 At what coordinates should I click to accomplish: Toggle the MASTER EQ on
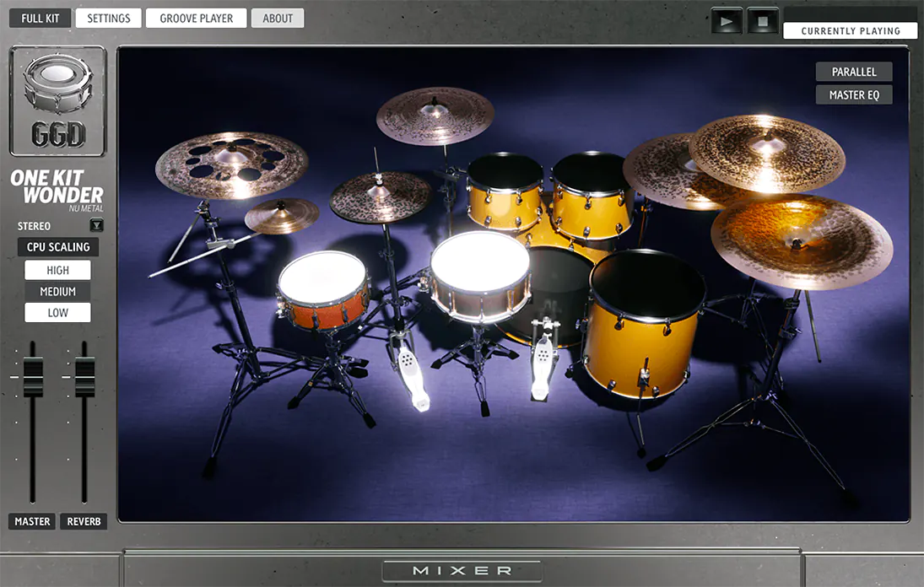point(853,94)
